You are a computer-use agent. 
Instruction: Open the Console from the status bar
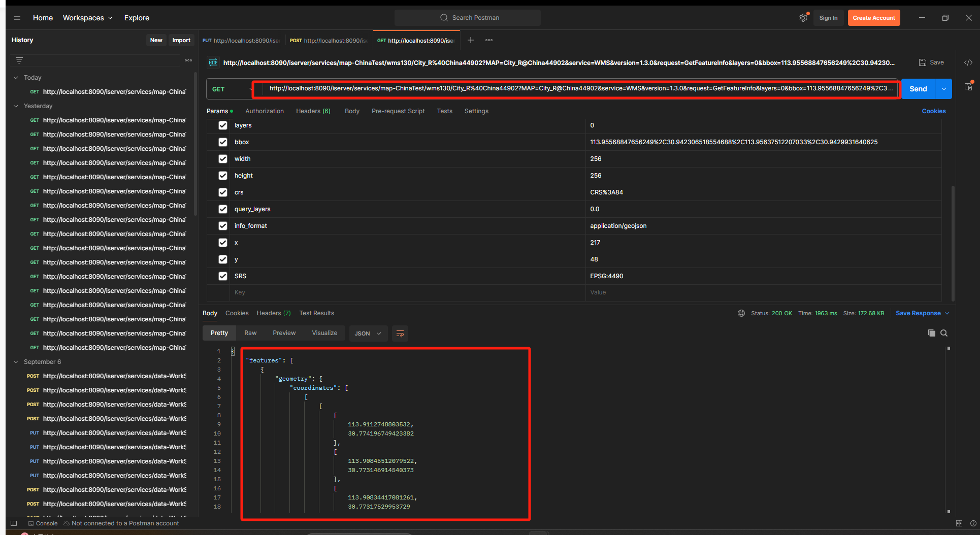click(43, 523)
